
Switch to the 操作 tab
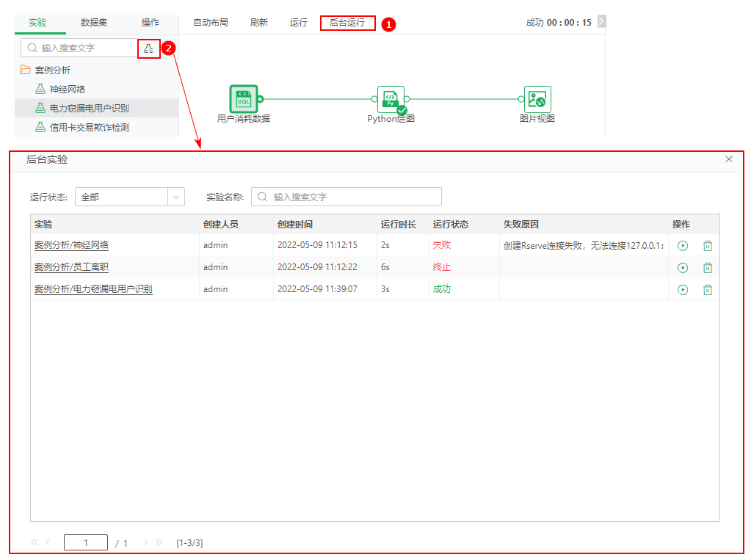(x=150, y=23)
